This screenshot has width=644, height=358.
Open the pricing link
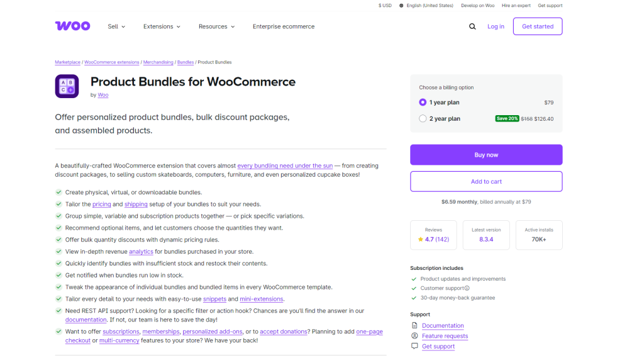click(101, 204)
